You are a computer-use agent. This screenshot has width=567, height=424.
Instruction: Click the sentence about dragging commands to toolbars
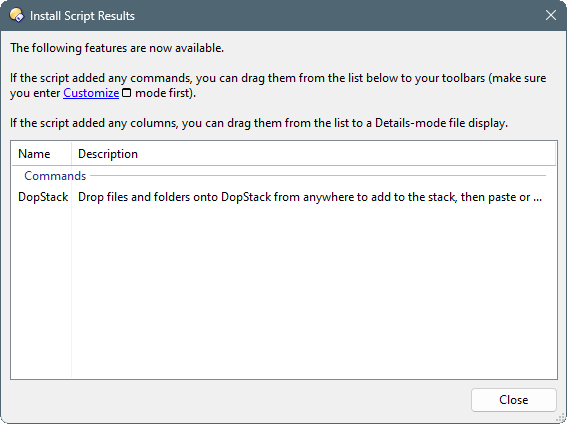pos(278,86)
